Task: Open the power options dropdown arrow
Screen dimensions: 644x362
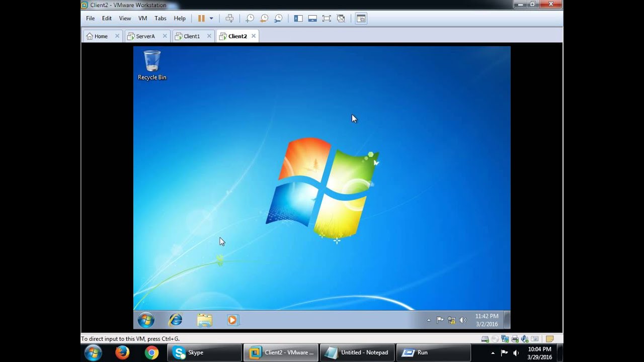Action: pos(211,19)
